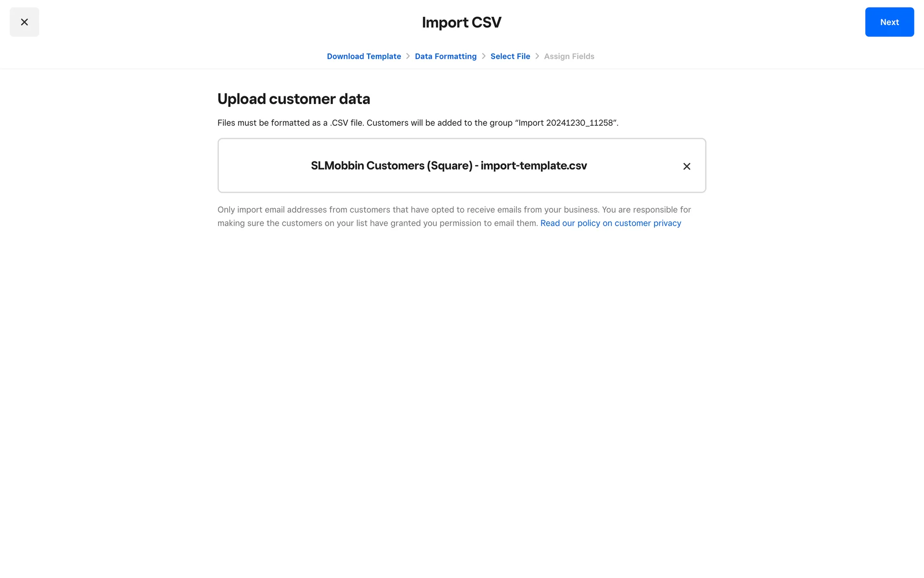Image resolution: width=924 pixels, height=578 pixels.
Task: Click the chevron after Download Template
Action: click(408, 56)
